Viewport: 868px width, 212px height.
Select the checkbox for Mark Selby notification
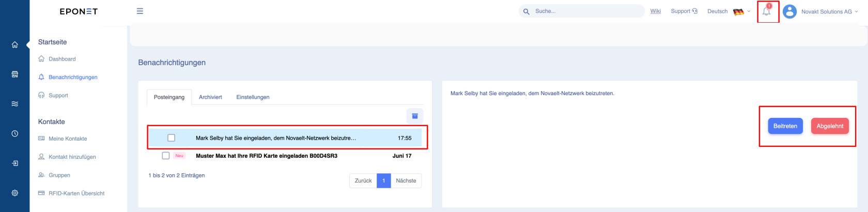[171, 138]
